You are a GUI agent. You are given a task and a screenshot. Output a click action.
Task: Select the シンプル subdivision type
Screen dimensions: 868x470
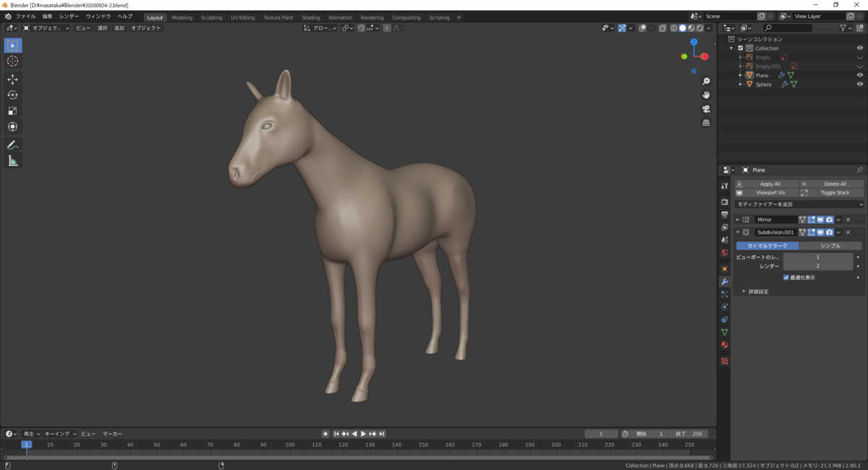[x=830, y=246]
